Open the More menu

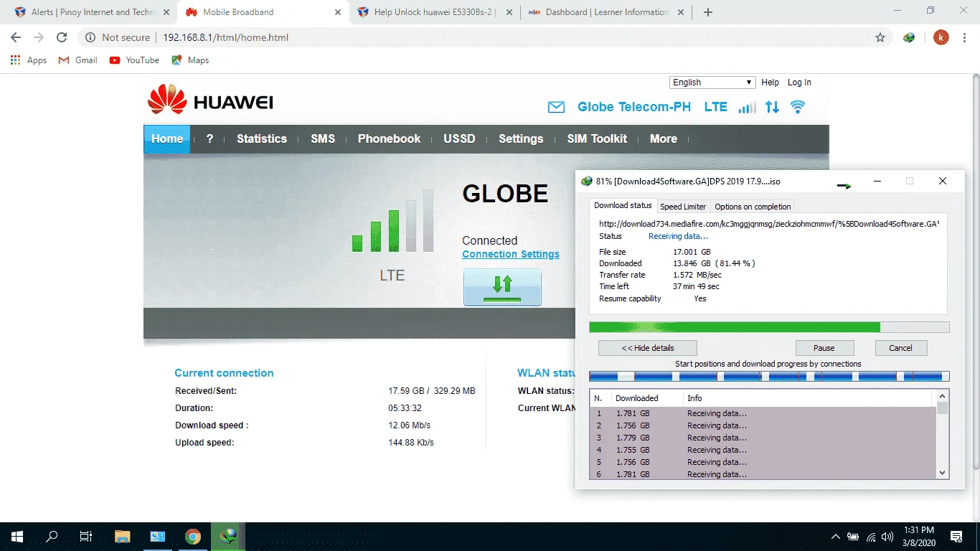click(x=664, y=139)
